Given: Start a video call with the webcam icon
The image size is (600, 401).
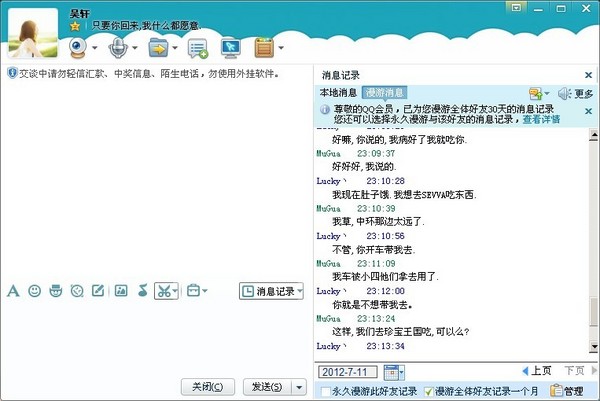Looking at the screenshot, I should (x=78, y=47).
